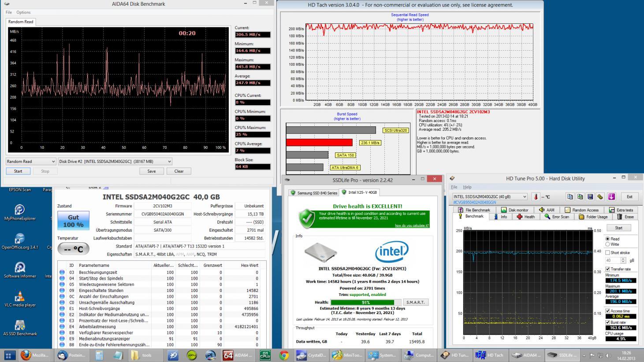The height and width of the screenshot is (362, 644).
Task: Enable the Short stroke checkbox
Action: coord(608,253)
